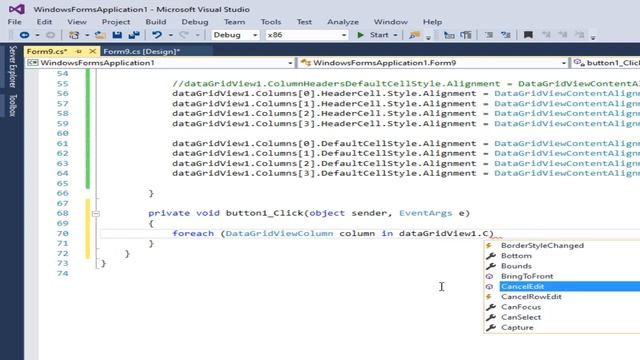Viewport: 640px width, 360px height.
Task: Choose Capture from the IntelliSense list
Action: [x=517, y=327]
